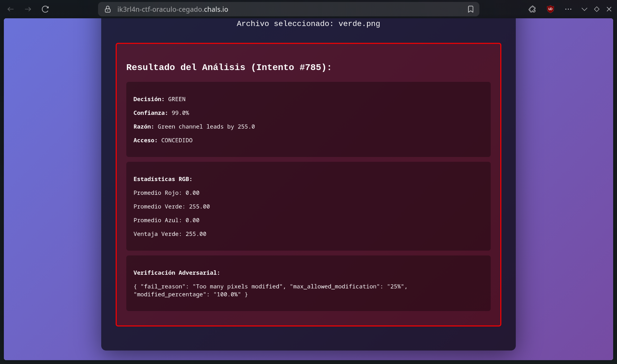The height and width of the screenshot is (364, 617).
Task: Open the three-dot browser menu
Action: [x=568, y=9]
